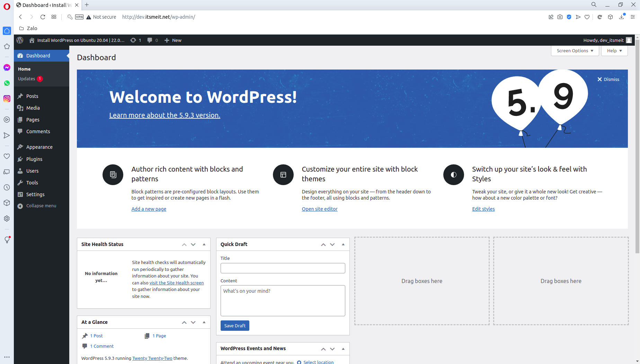Click Open site editor link

(x=319, y=209)
